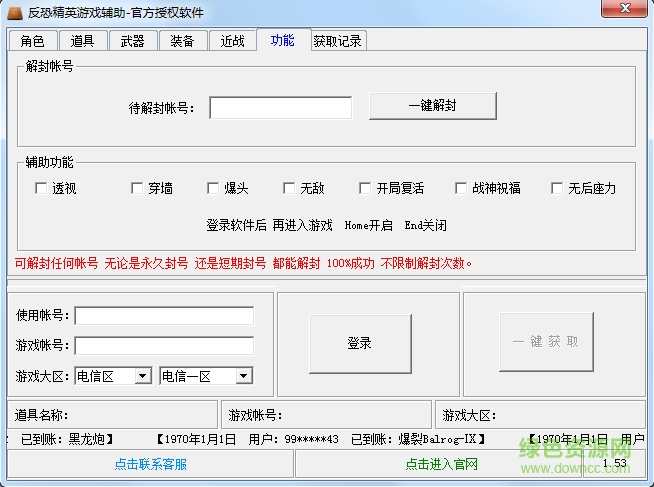Expand the 电信区 dropdown

(x=142, y=376)
